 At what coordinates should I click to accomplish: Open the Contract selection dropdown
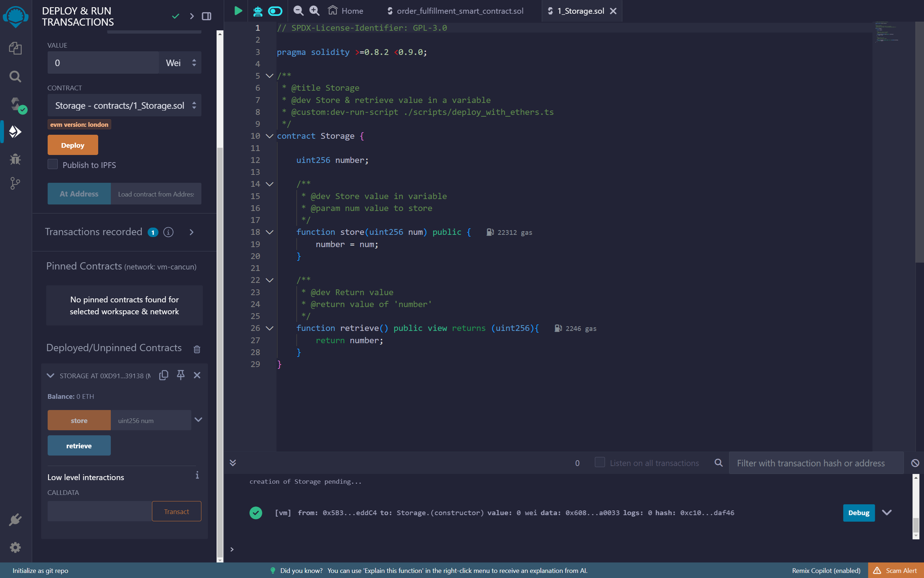(x=125, y=105)
